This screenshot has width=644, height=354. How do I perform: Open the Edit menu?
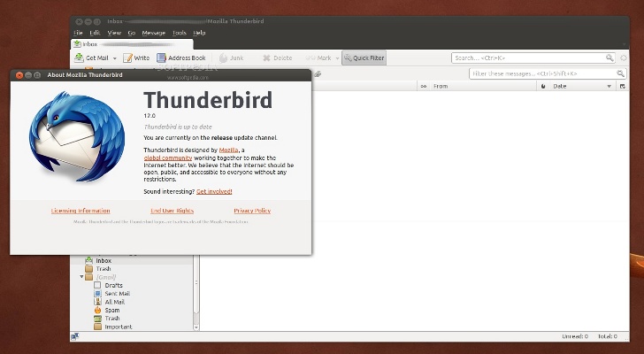[95, 33]
